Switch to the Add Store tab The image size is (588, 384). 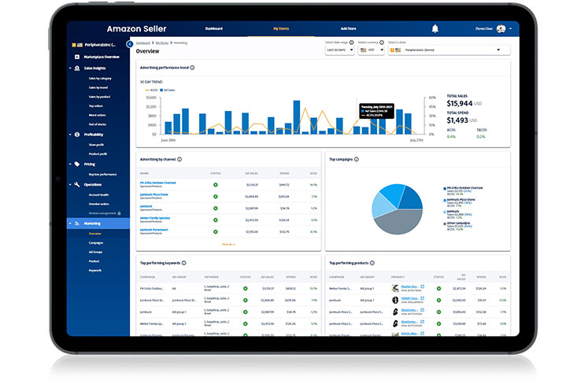[349, 28]
